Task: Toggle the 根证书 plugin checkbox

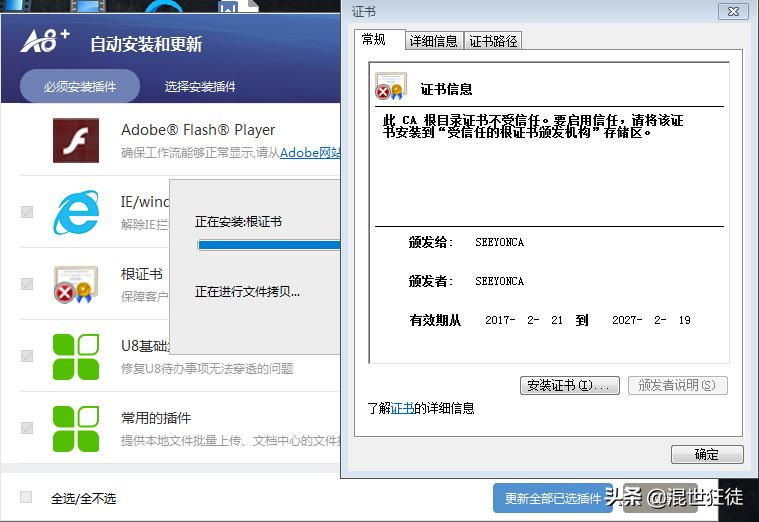Action: pyautogui.click(x=27, y=284)
